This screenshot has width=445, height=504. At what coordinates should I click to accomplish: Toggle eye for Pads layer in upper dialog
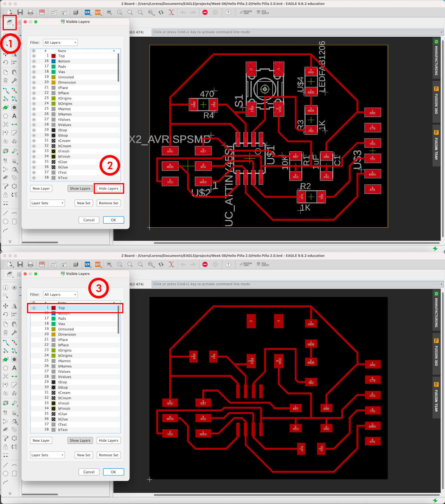click(34, 66)
